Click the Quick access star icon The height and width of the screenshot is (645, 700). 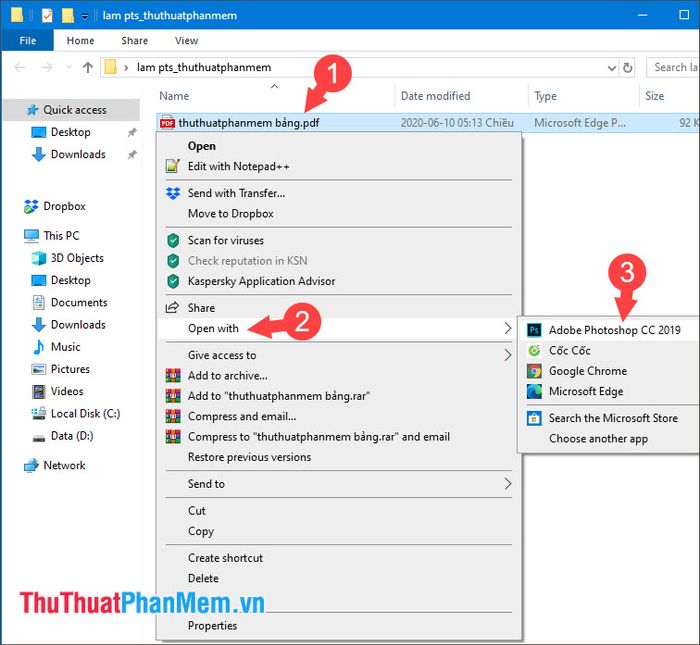(x=32, y=110)
